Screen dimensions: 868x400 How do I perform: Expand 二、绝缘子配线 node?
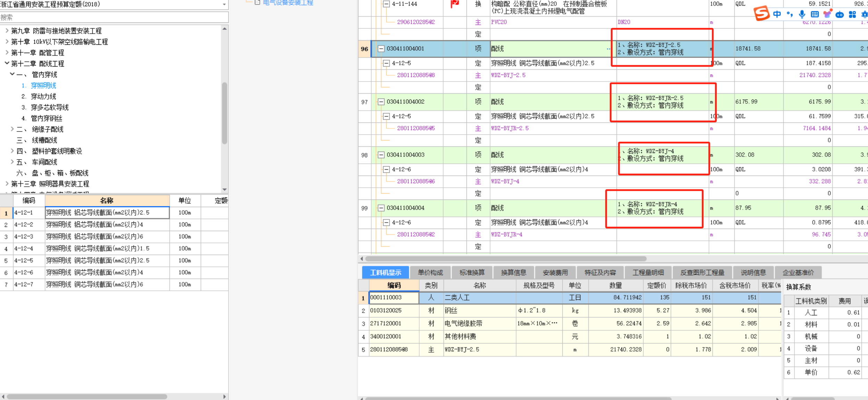pos(12,129)
